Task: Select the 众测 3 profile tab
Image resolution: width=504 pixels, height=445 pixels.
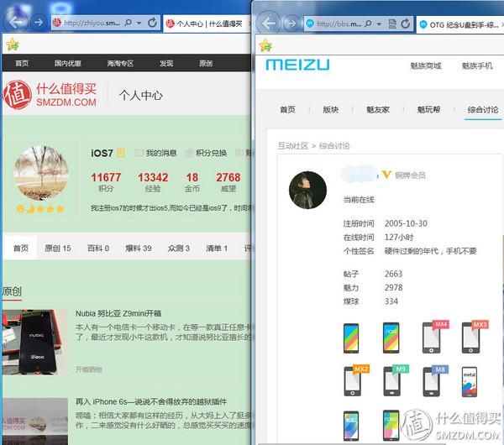Action: pos(179,248)
